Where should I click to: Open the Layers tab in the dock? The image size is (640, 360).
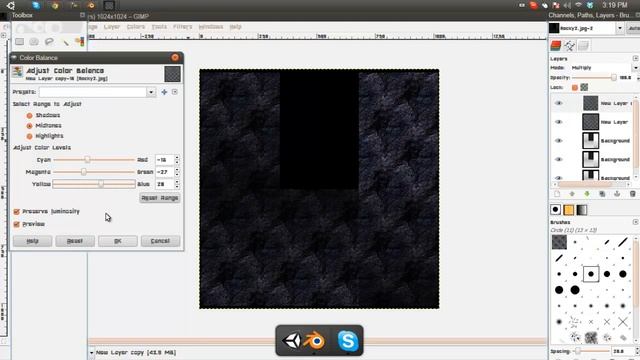pos(556,45)
